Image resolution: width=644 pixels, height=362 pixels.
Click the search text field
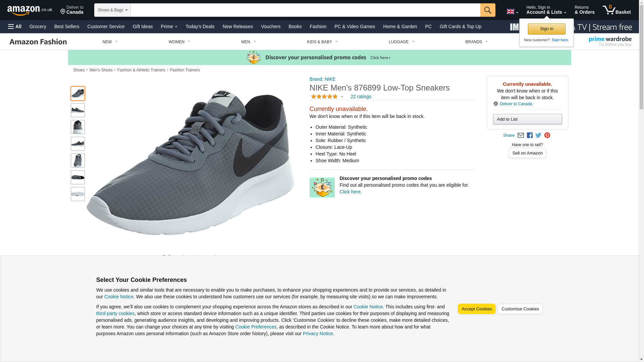click(305, 10)
